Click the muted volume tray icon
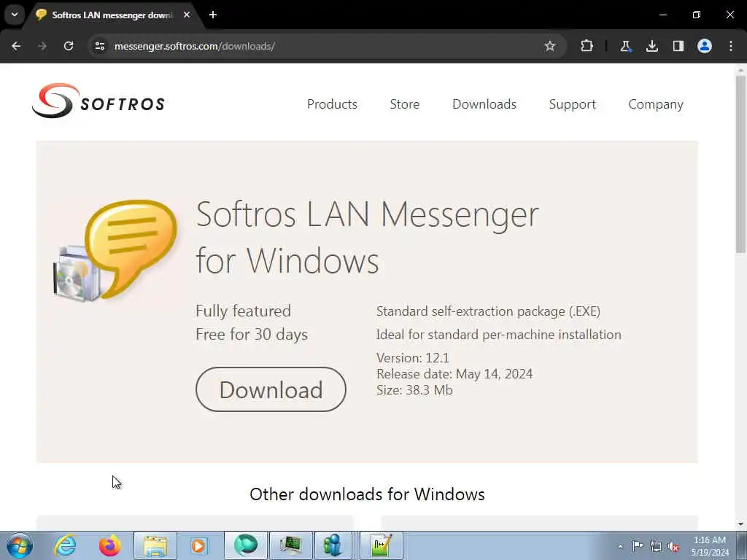This screenshot has width=747, height=560. [x=673, y=546]
